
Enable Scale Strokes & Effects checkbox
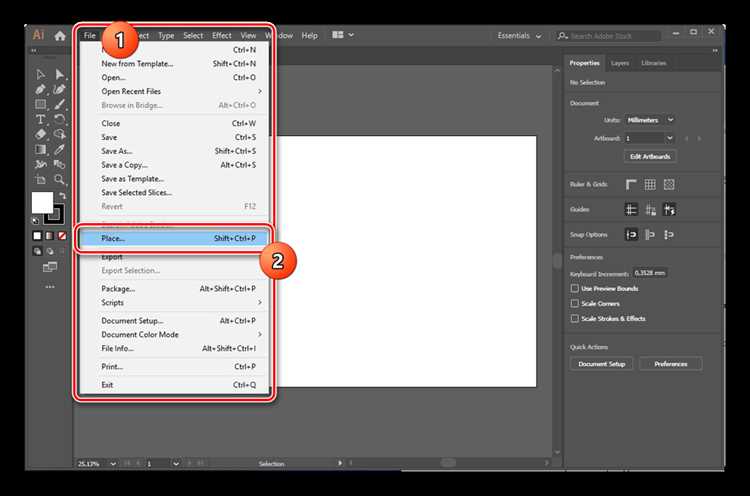[x=574, y=318]
